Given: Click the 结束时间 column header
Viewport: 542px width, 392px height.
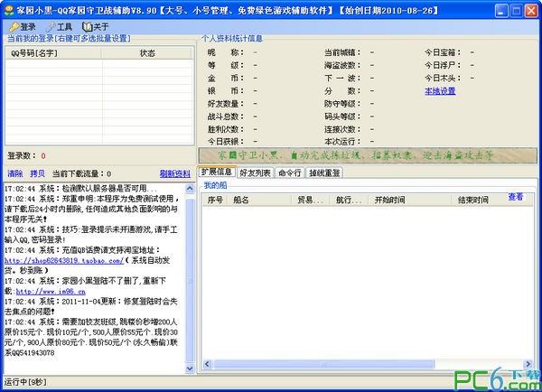Looking at the screenshot, I should click(x=492, y=200).
